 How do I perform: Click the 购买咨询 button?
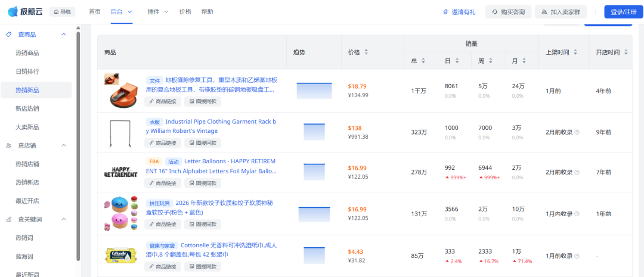click(508, 12)
